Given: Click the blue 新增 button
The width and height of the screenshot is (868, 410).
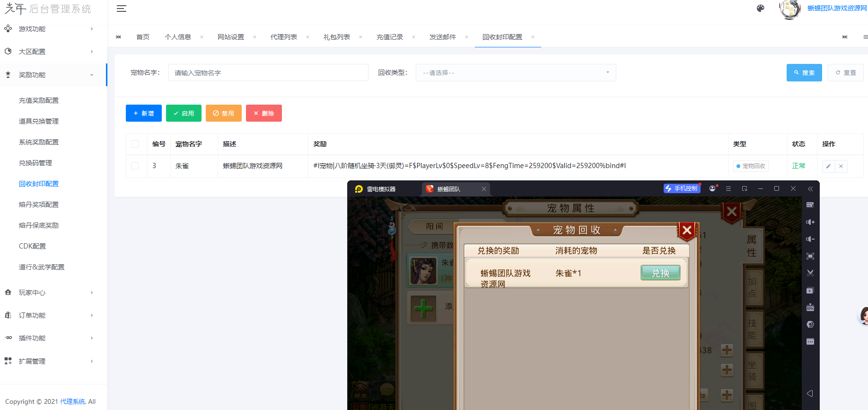Looking at the screenshot, I should [143, 113].
